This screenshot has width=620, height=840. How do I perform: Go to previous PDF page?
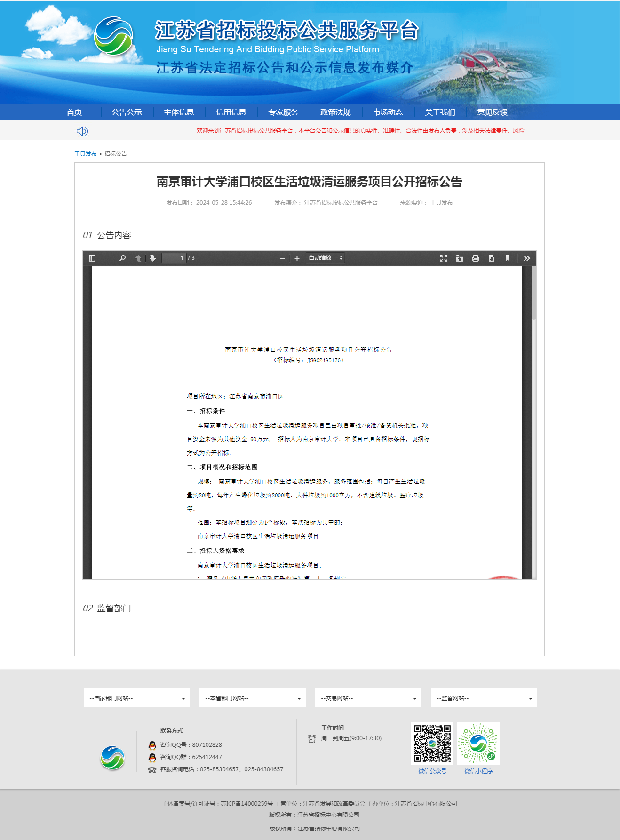point(138,258)
